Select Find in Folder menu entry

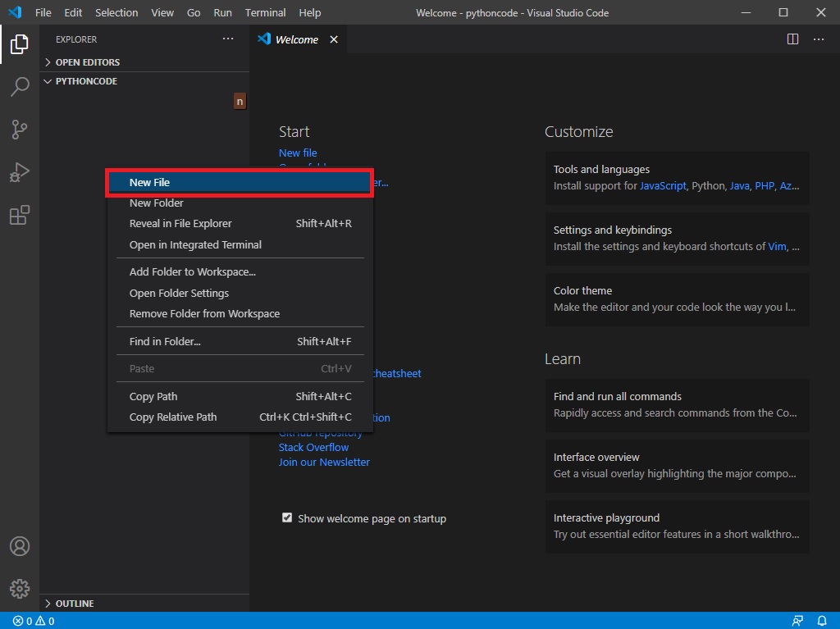click(240, 341)
